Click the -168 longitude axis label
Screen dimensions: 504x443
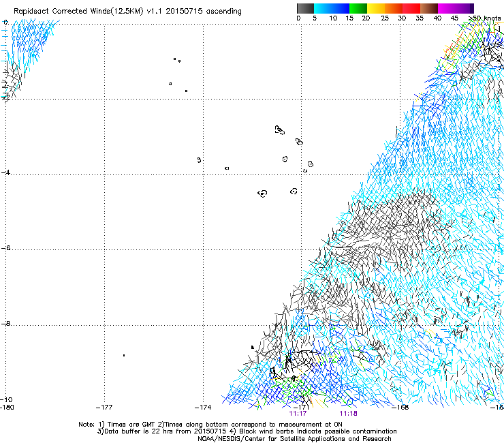(x=400, y=408)
